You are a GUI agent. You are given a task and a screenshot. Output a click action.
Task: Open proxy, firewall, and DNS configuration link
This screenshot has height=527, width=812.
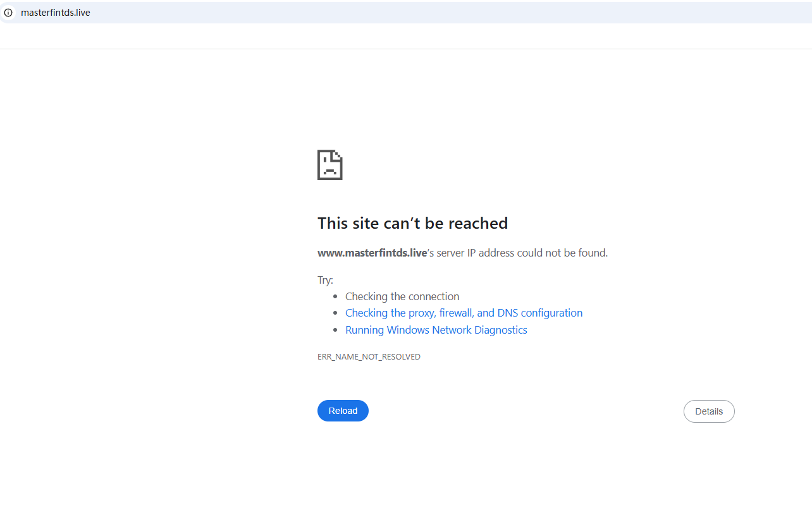tap(464, 313)
